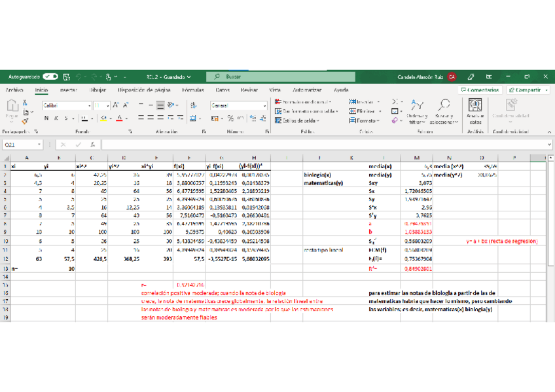This screenshot has height=392, width=555.
Task: Open the Fórmulas ribbon tab
Action: click(x=193, y=90)
